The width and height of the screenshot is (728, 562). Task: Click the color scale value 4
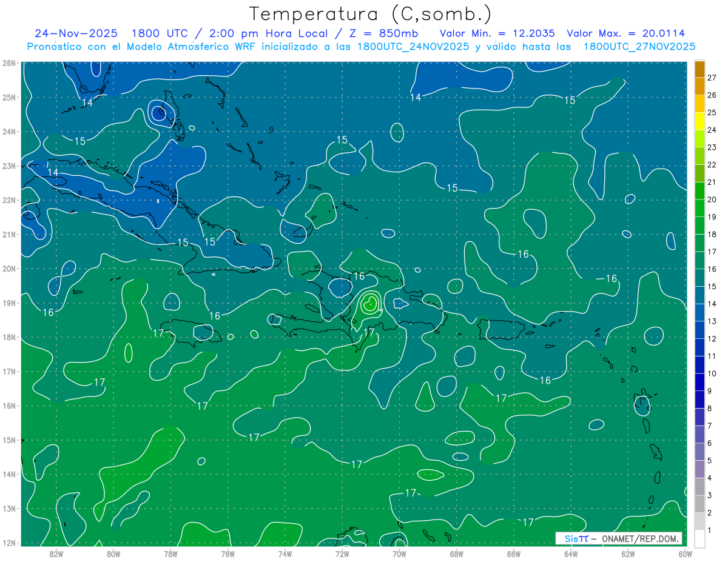[710, 478]
